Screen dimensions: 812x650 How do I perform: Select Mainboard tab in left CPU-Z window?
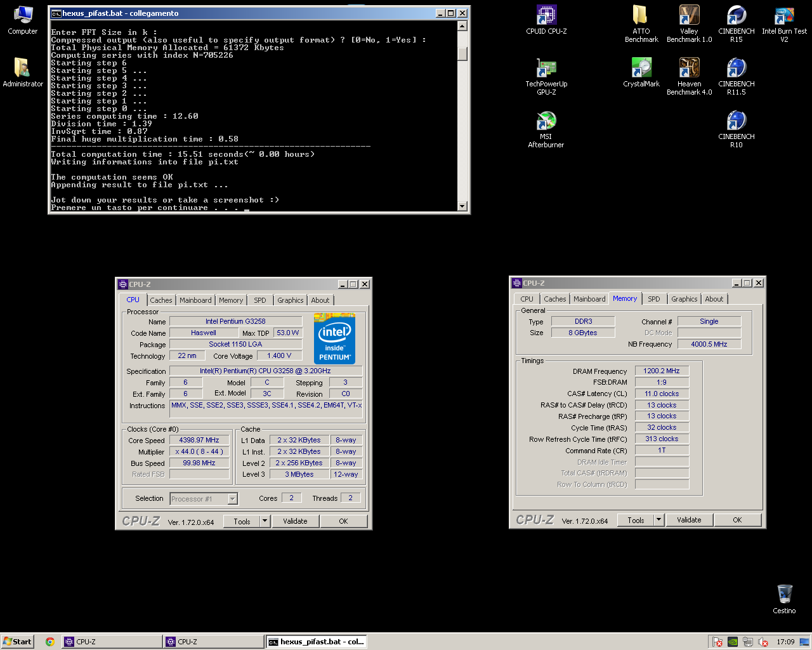pos(195,300)
